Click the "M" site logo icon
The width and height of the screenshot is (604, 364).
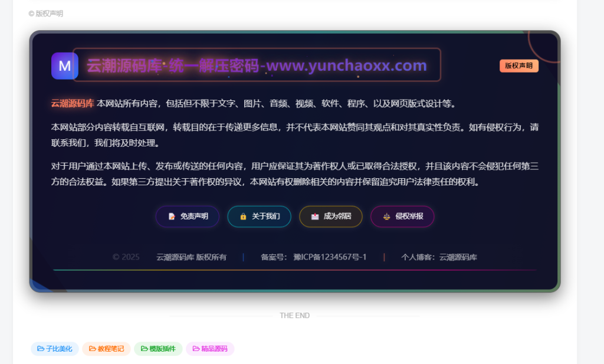tap(64, 65)
